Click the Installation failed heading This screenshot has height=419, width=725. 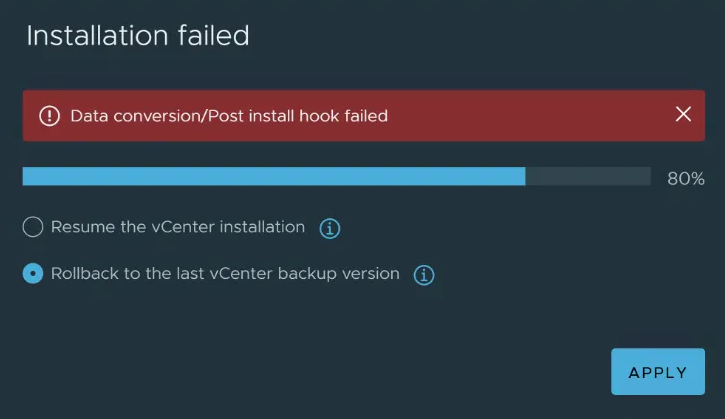138,36
